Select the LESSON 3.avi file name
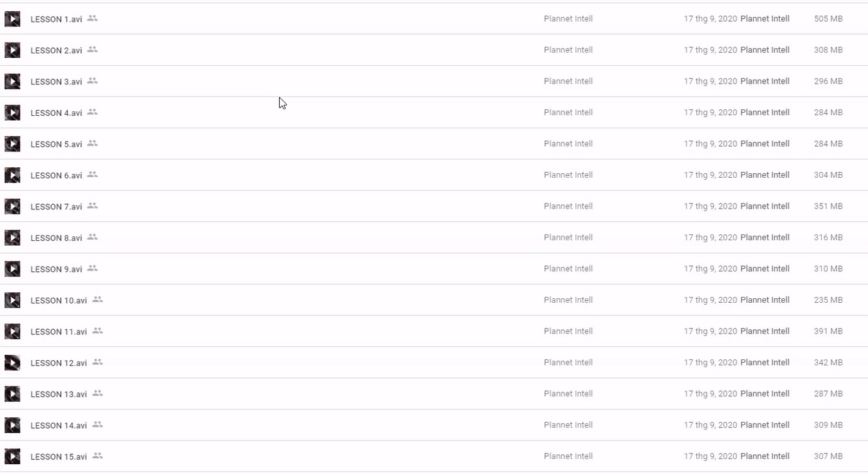This screenshot has width=868, height=474. click(56, 82)
